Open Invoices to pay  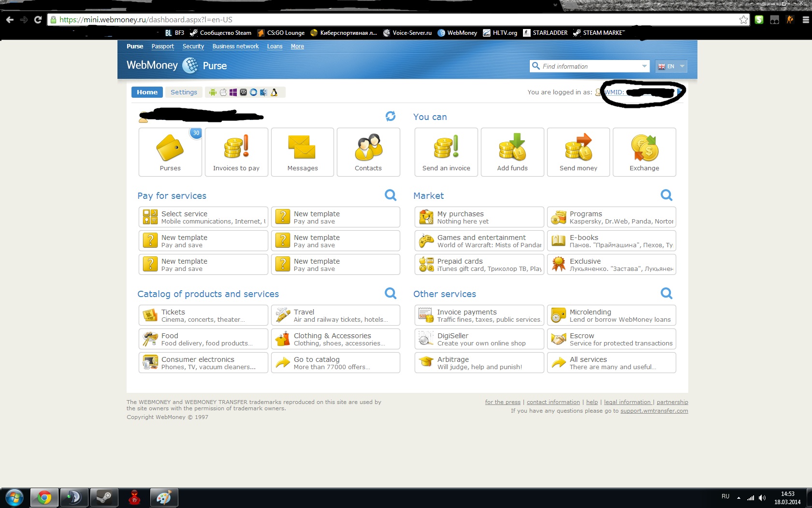[236, 152]
